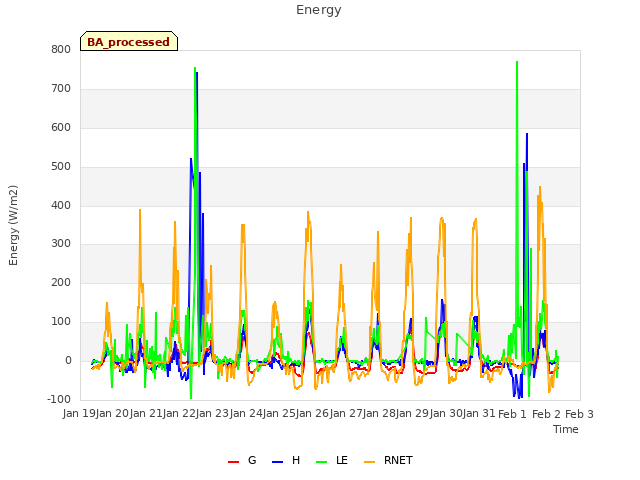
Task: Toggle the G series legend entry
Action: 242,460
